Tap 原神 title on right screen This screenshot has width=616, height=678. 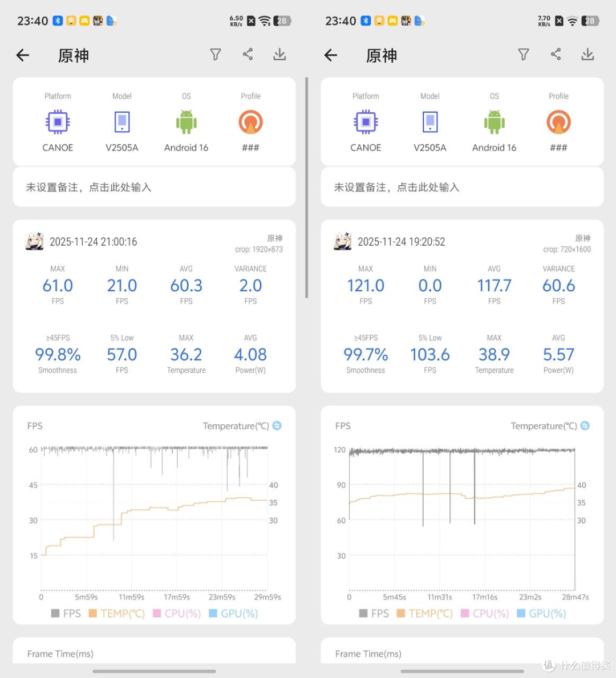point(382,56)
